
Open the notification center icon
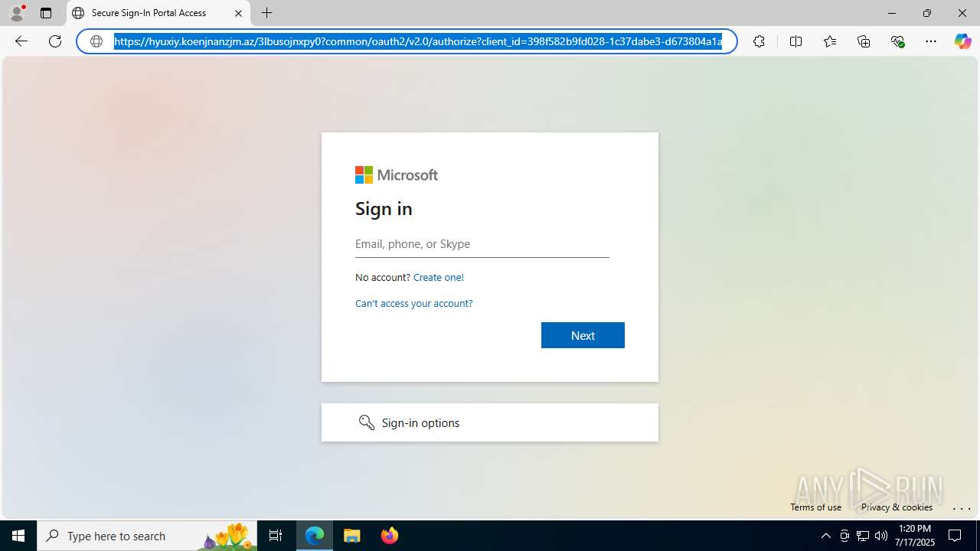(955, 536)
